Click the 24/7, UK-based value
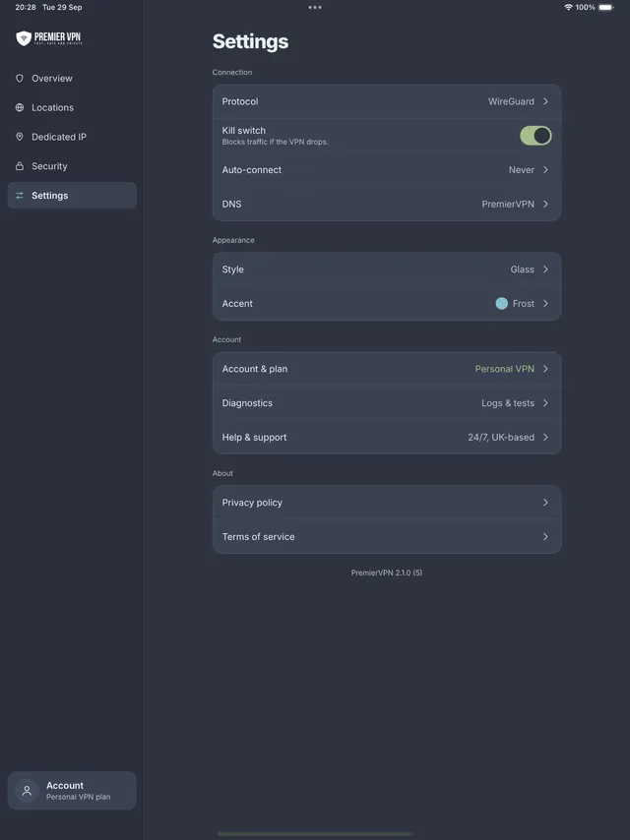Screen dimensions: 630x840 click(x=501, y=437)
